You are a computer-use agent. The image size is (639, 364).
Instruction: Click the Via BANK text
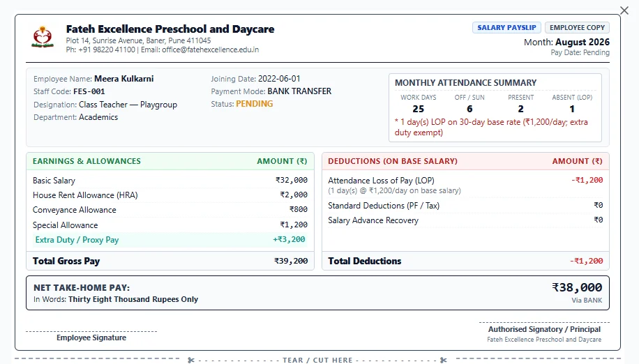point(587,301)
